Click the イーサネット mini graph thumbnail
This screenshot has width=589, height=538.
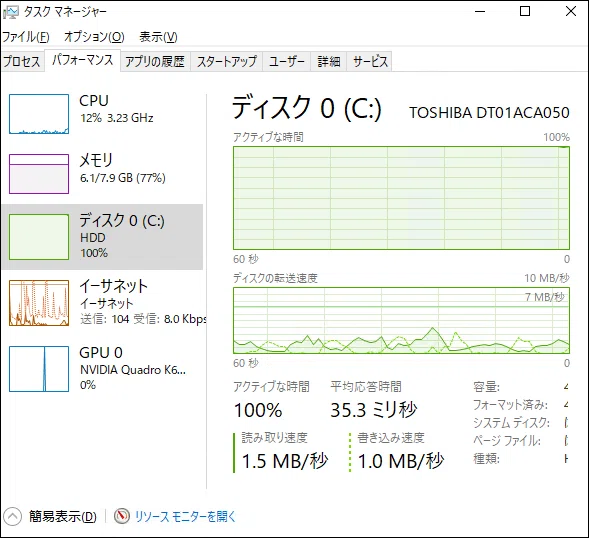pos(39,303)
